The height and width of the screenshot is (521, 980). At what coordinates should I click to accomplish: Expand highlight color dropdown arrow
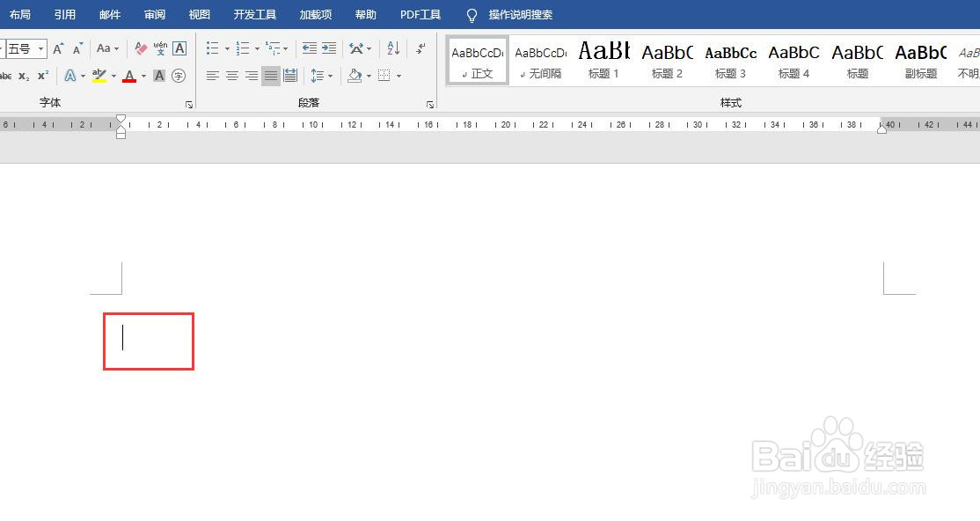tap(113, 76)
